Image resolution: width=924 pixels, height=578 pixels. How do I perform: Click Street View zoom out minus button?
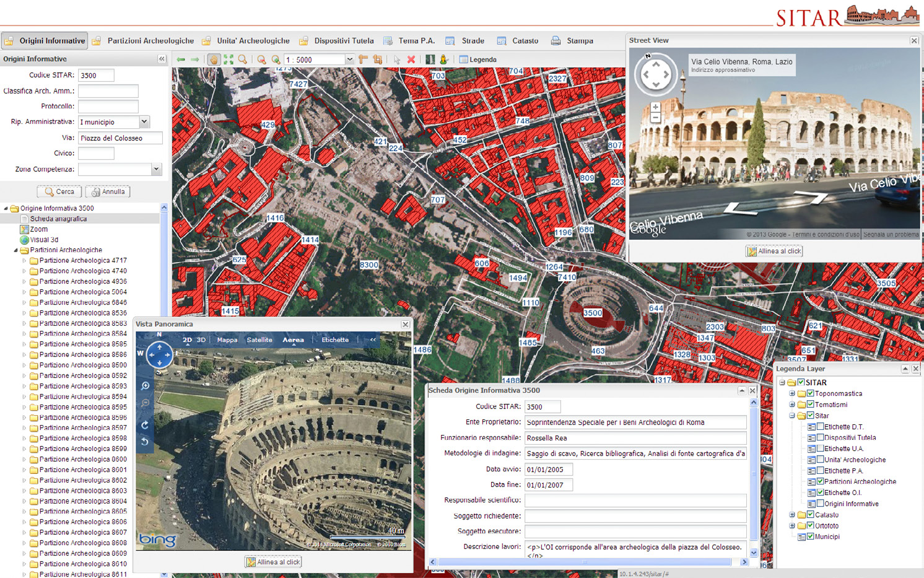point(655,118)
